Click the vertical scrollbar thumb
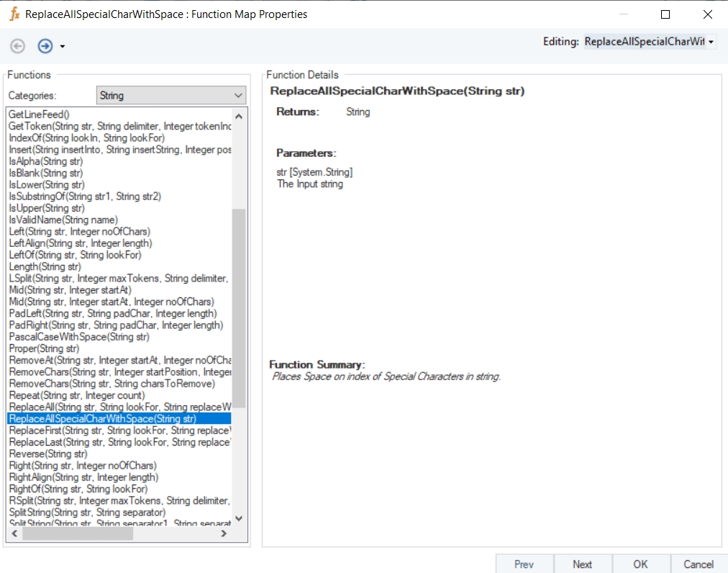 pos(239,308)
